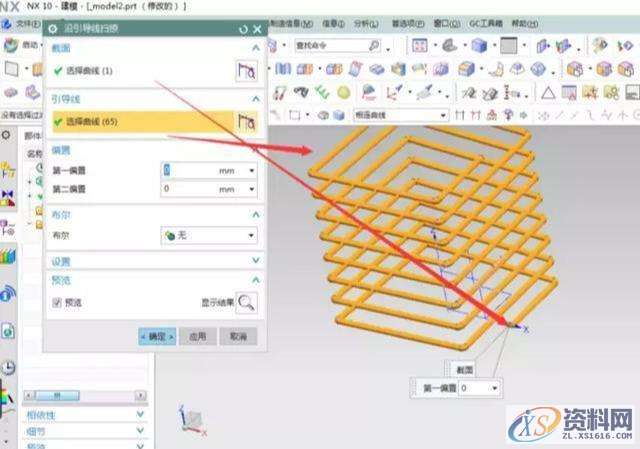Click the dialog settings gear icon

click(x=52, y=29)
